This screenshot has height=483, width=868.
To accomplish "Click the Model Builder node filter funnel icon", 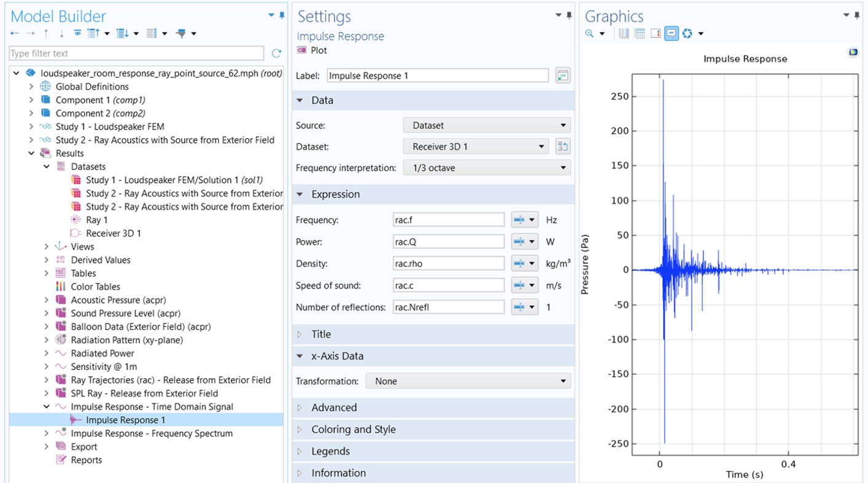I will coord(180,34).
